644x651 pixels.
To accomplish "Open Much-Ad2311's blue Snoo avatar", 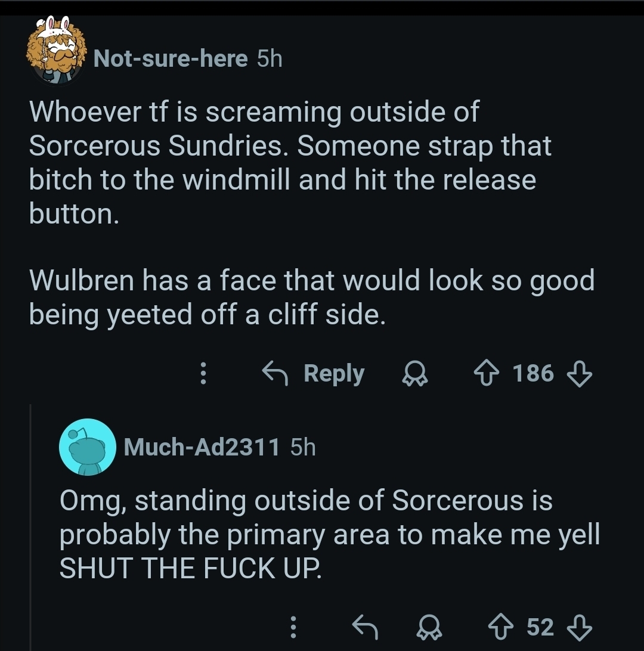I will [88, 447].
